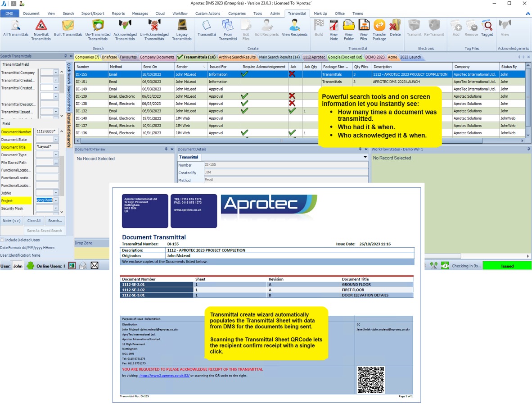Open View Folder
The height and width of the screenshot is (404, 532).
(x=348, y=30)
